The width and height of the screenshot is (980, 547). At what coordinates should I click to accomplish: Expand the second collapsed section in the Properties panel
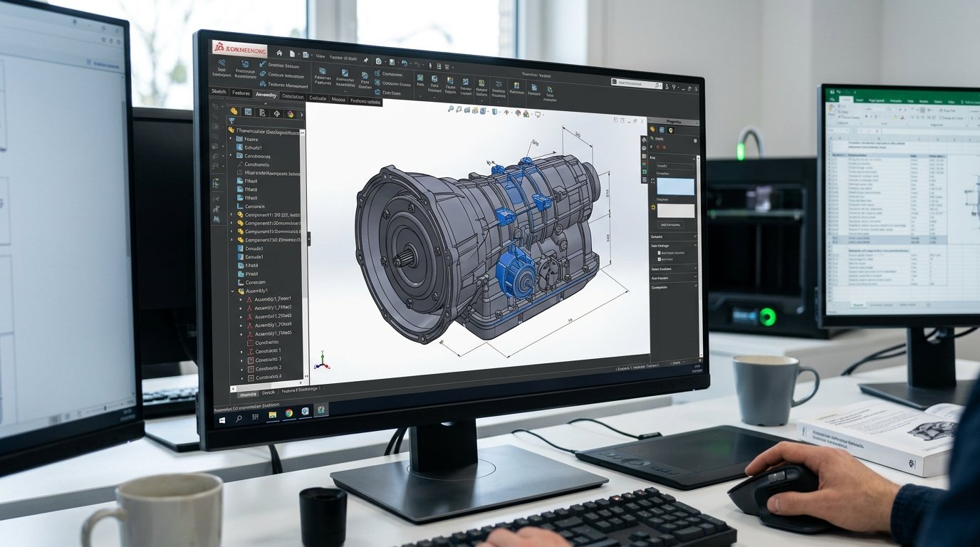[x=695, y=269]
